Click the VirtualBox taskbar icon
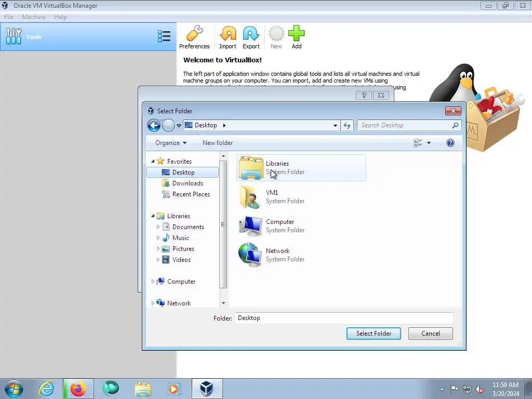Screen dimensions: 532x399 (207, 389)
